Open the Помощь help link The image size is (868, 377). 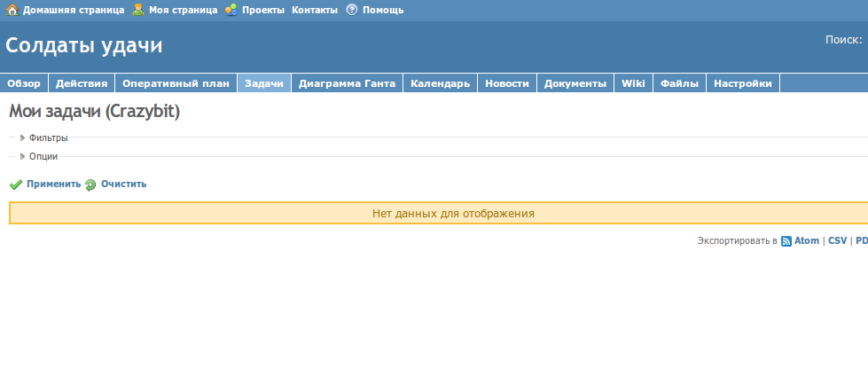click(383, 10)
